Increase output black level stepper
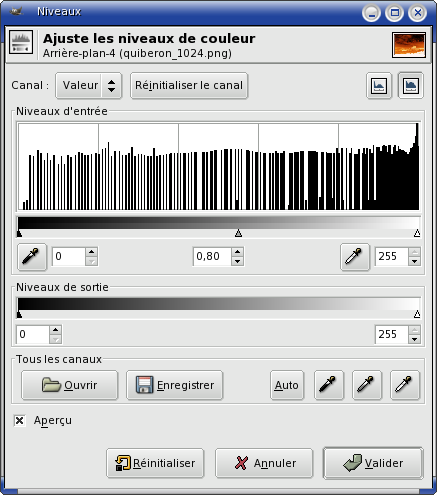Screen dimensions: 437x495 point(55,330)
